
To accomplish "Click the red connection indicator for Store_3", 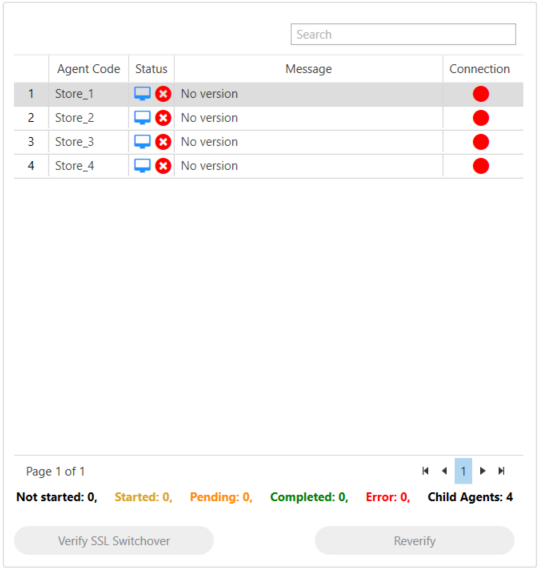I will (x=481, y=142).
